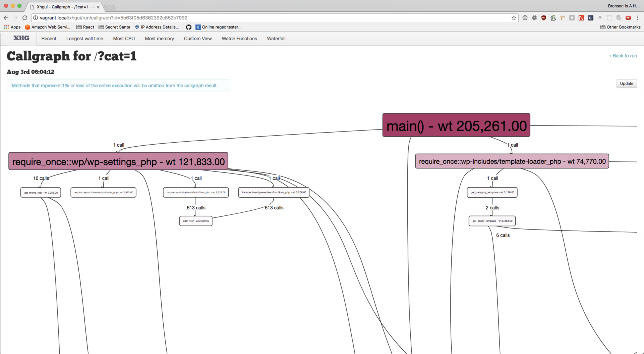The width and height of the screenshot is (644, 354).
Task: Select the get_category_template callgraph node
Action: 492,193
